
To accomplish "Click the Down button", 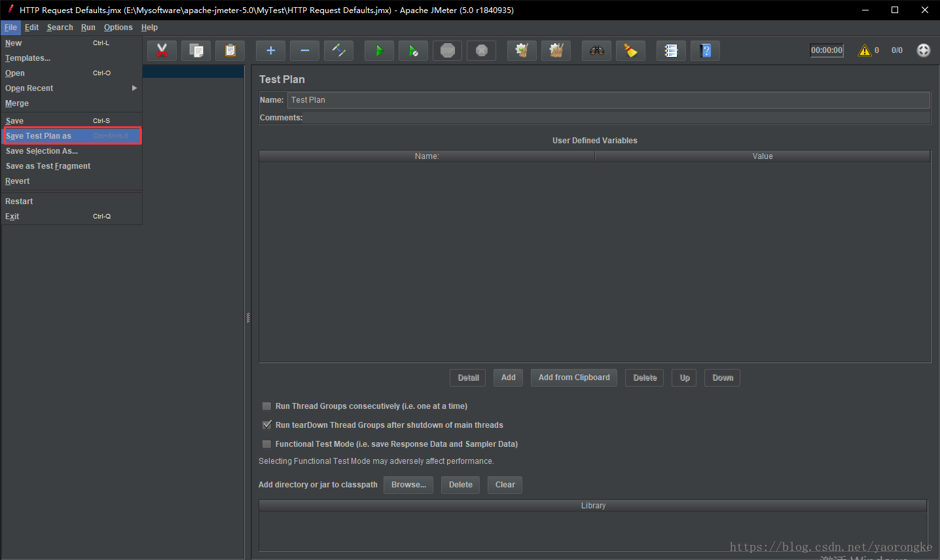I will 723,377.
